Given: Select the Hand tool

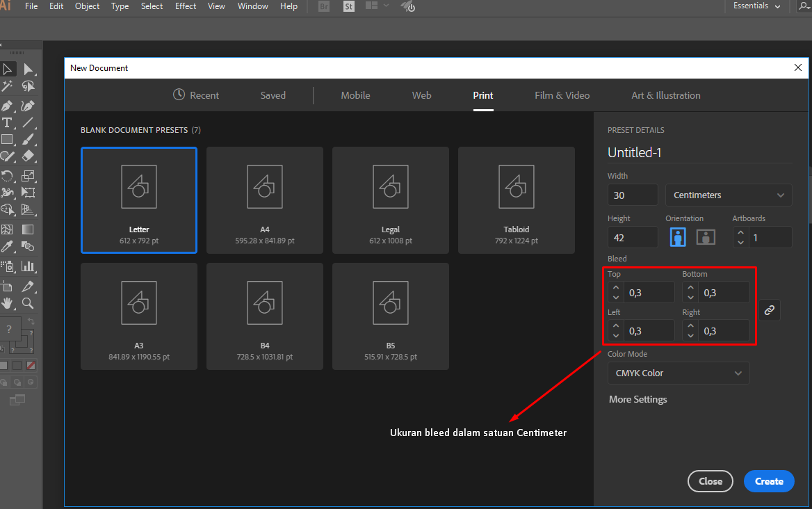Looking at the screenshot, I should [7, 303].
